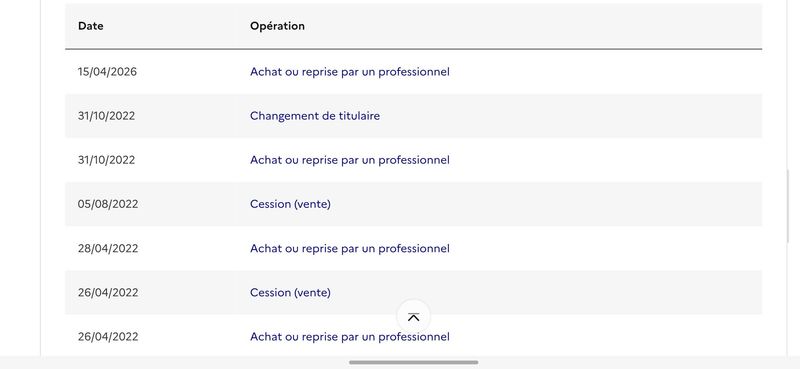
Task: Open Achat ou reprise entry dated 15/04/2026
Action: [x=350, y=72]
